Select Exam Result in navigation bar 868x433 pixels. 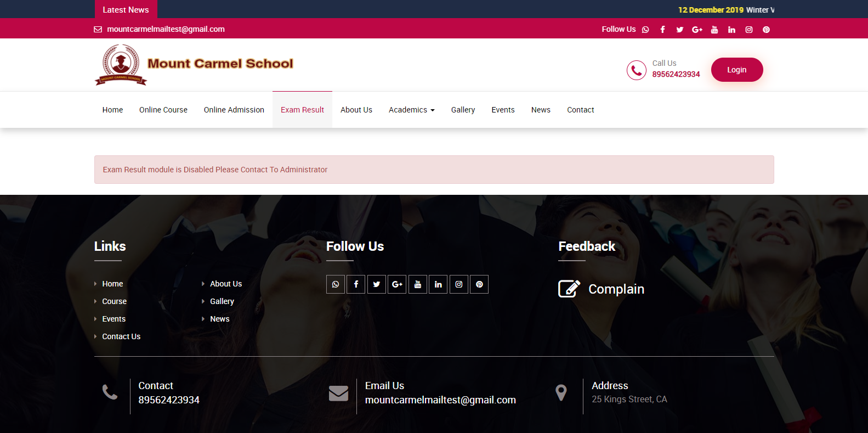(x=302, y=110)
